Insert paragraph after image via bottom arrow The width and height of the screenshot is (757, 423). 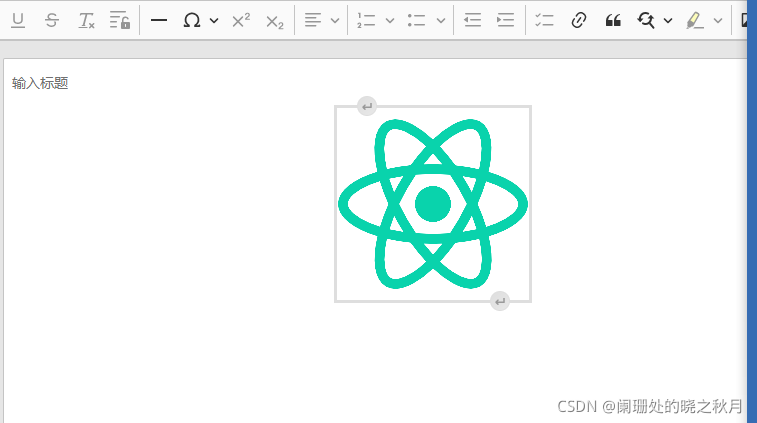tap(500, 301)
